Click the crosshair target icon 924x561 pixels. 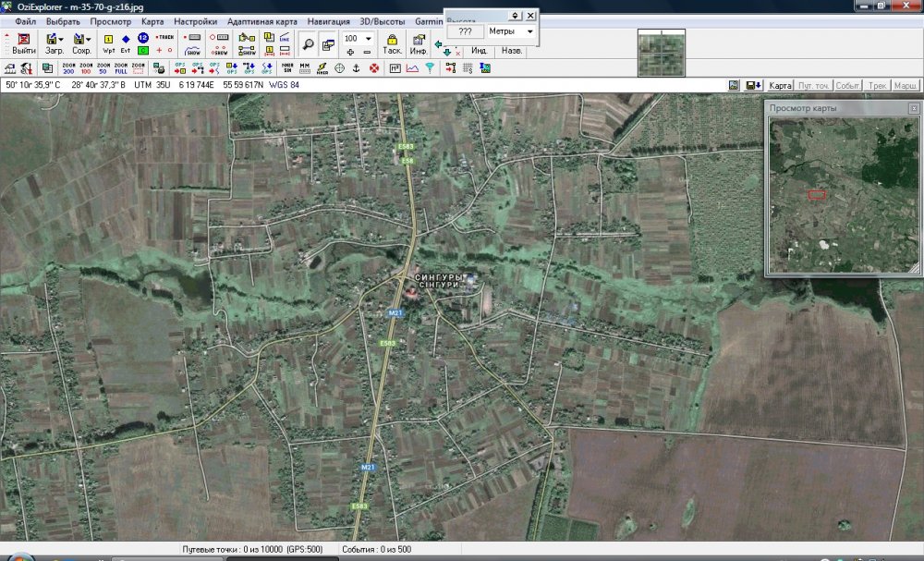pos(339,68)
